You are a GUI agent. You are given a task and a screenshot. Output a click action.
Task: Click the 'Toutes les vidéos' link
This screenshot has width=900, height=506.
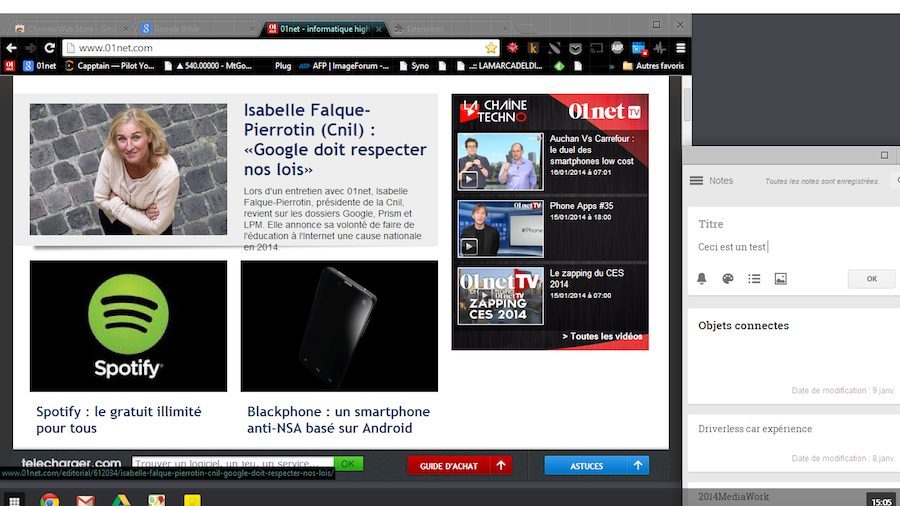point(602,336)
